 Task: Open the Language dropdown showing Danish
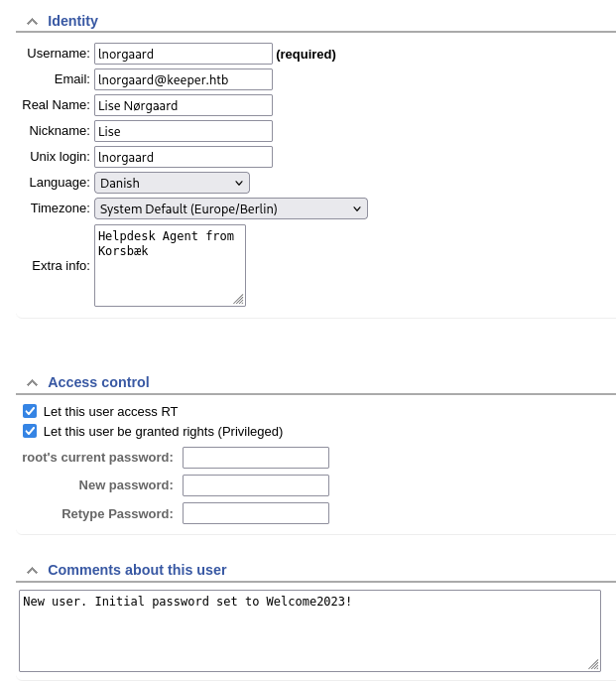pos(172,183)
